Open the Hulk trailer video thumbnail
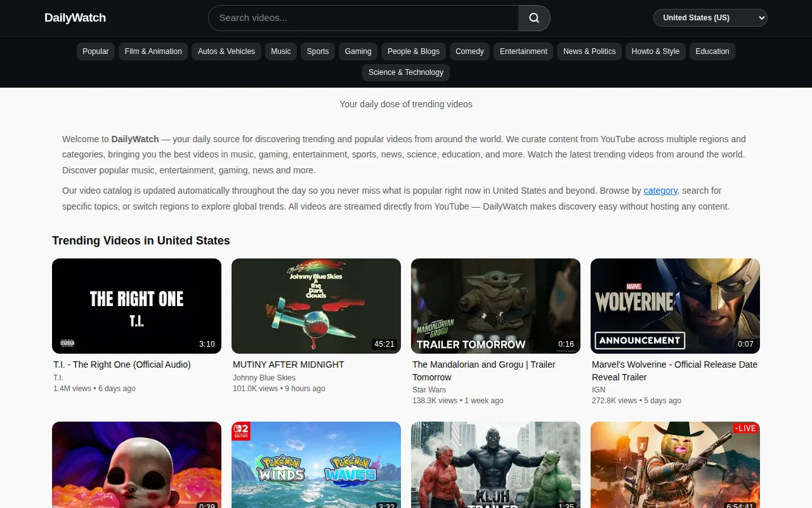 (495, 465)
